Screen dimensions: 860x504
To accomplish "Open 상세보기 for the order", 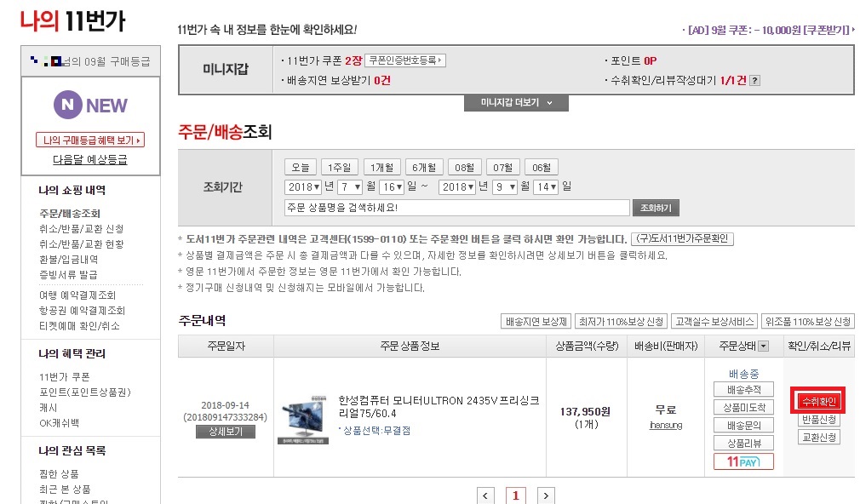I will [226, 432].
